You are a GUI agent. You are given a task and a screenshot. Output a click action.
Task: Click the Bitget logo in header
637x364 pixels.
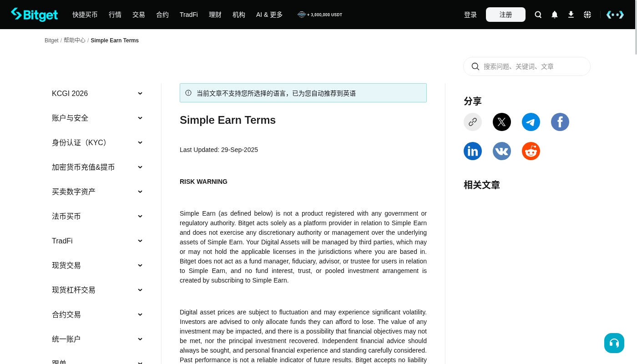(35, 15)
